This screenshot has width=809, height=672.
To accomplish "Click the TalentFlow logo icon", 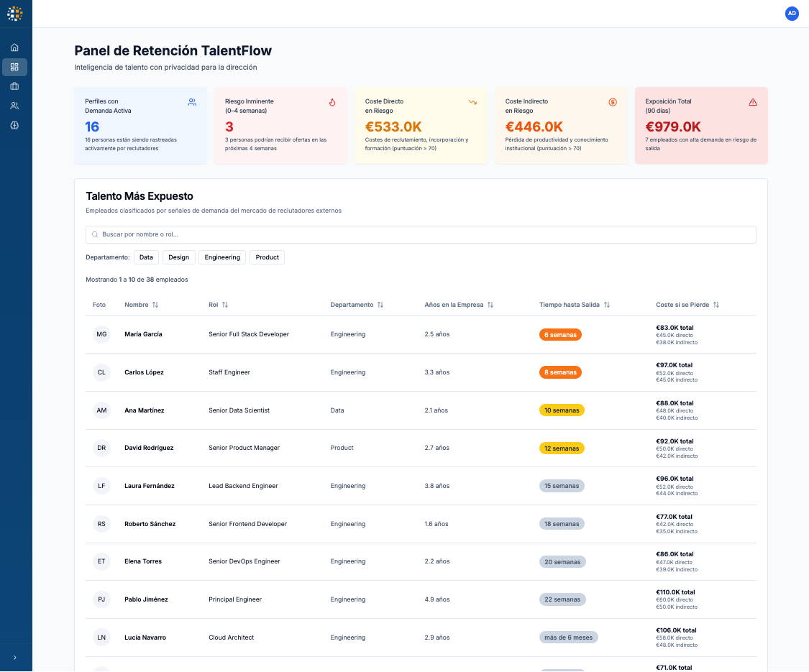I will (x=15, y=13).
